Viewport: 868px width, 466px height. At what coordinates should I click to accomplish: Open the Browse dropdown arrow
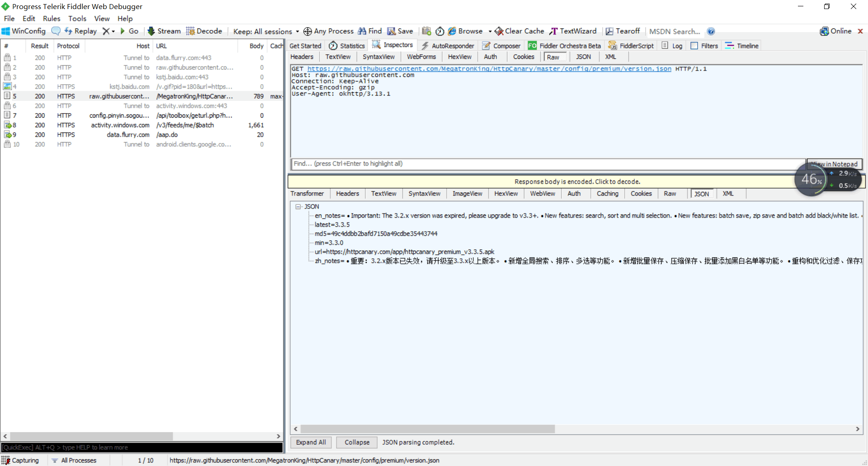pyautogui.click(x=490, y=31)
